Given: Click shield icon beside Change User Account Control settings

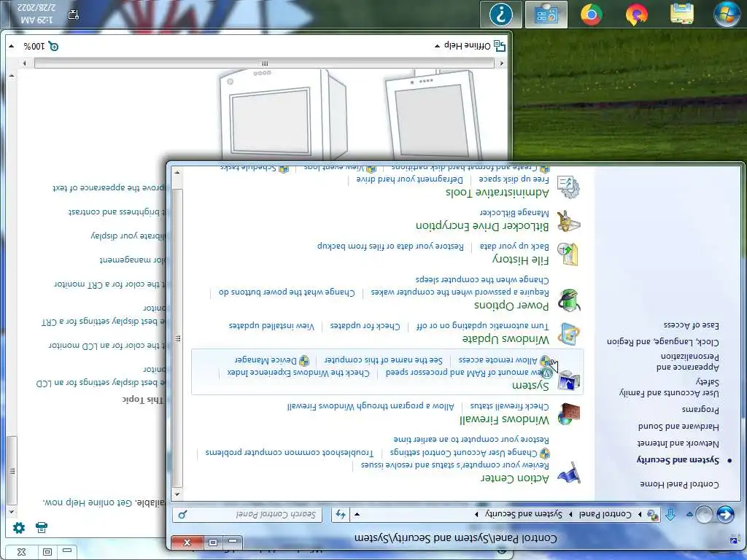Looking at the screenshot, I should tap(544, 452).
